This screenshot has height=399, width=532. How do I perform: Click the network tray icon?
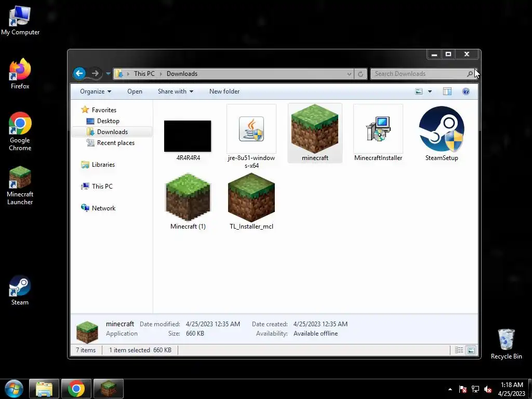click(x=475, y=389)
